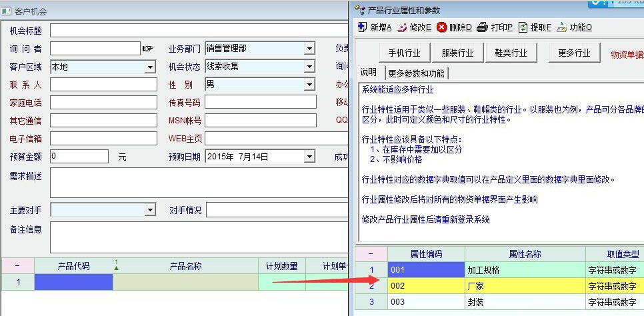Screen dimensions: 644x316
Task: Expand the 业务部门 dropdown
Action: [x=309, y=49]
